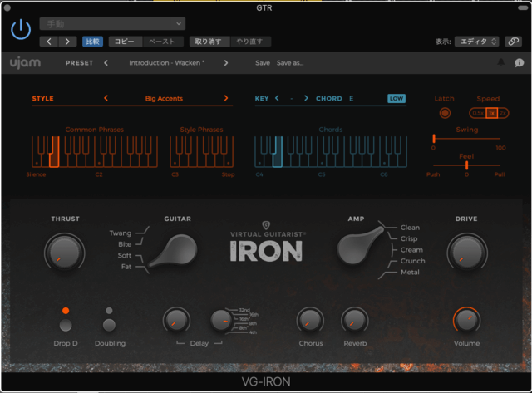
Task: Click the ペースト paste button
Action: coord(162,42)
